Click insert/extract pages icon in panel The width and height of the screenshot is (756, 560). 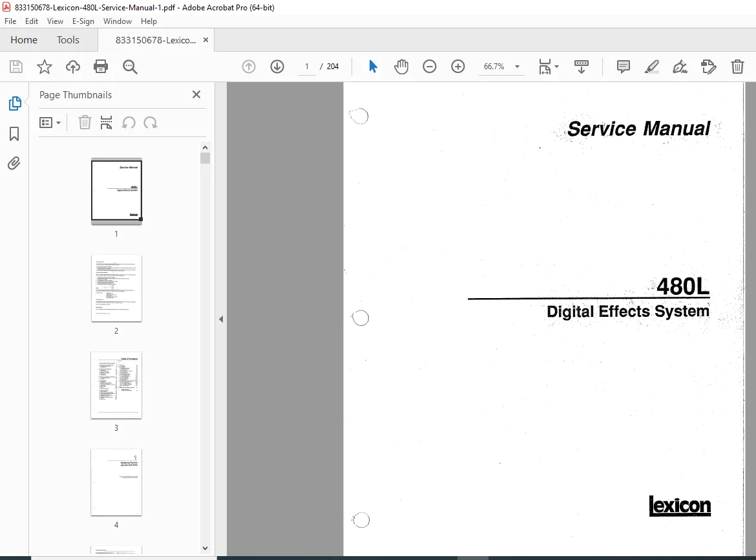click(106, 122)
